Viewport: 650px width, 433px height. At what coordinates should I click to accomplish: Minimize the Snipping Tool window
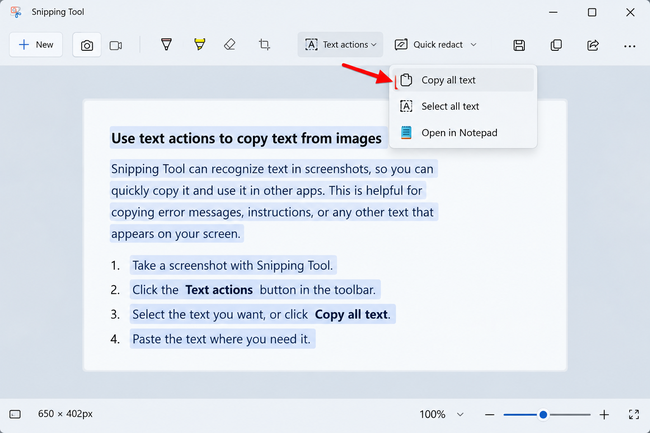coord(553,12)
